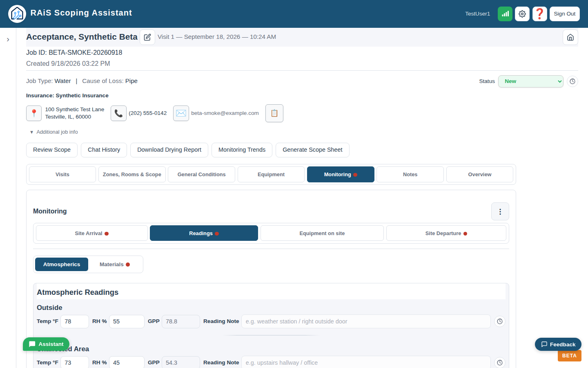Open the Notes tab
The height and width of the screenshot is (368, 588).
coord(410,175)
